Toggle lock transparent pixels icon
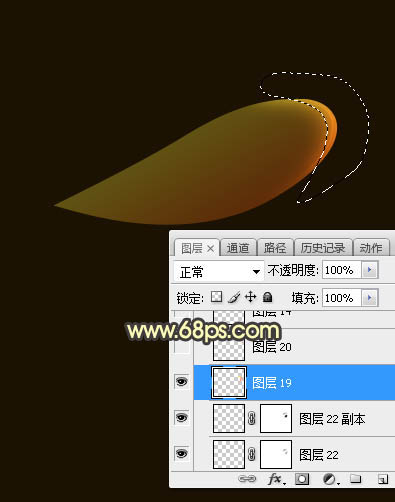Viewport: 395px width, 502px height. coord(217,297)
